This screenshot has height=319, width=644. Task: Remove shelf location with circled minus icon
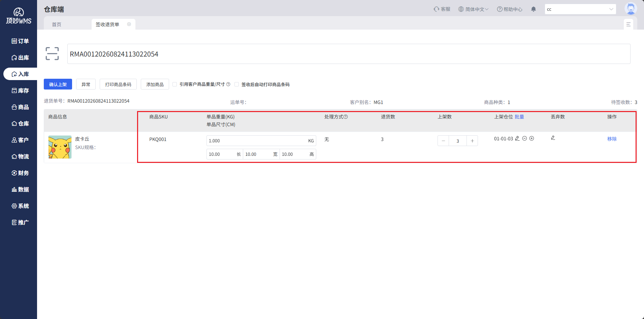(524, 138)
